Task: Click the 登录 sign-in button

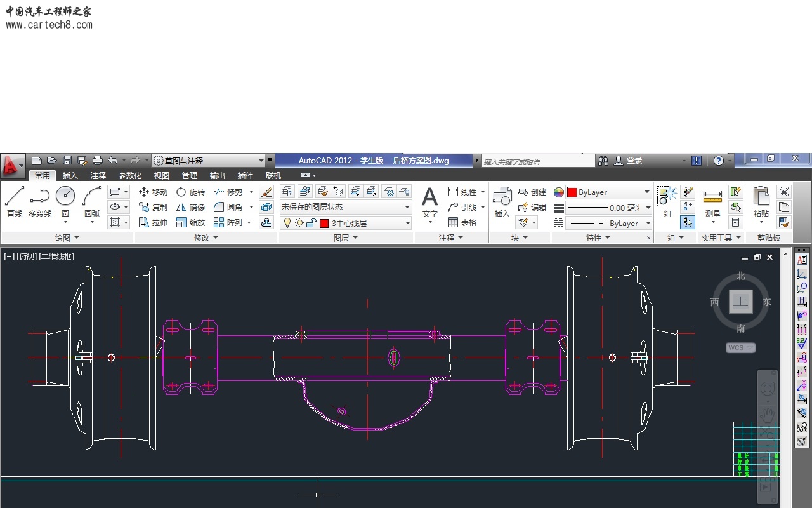Action: point(629,161)
